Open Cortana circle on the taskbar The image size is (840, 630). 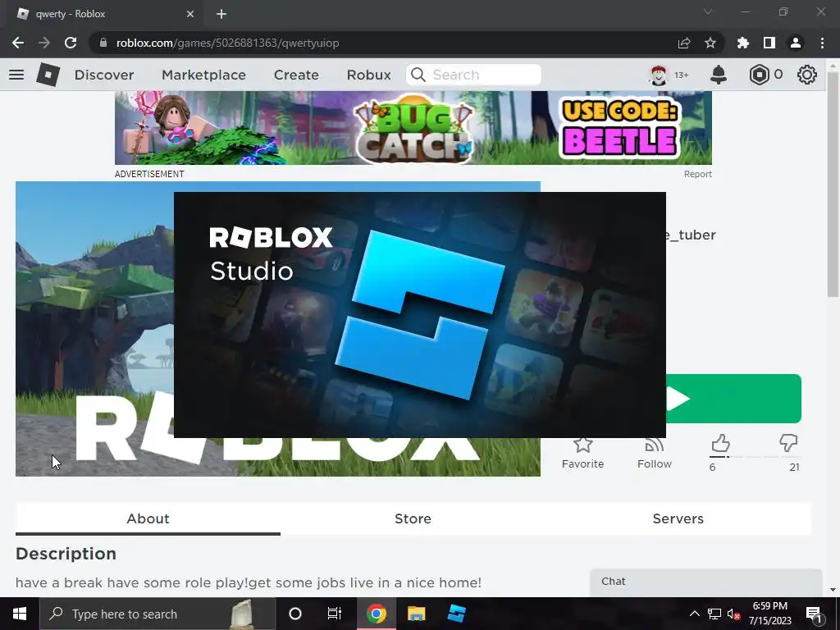(x=295, y=614)
